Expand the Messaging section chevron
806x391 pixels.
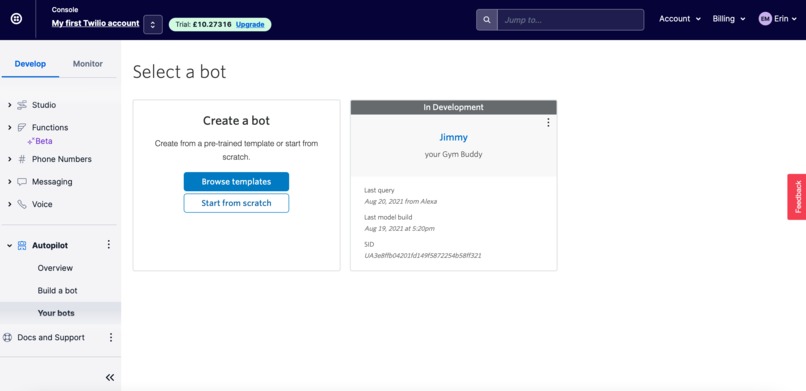9,182
